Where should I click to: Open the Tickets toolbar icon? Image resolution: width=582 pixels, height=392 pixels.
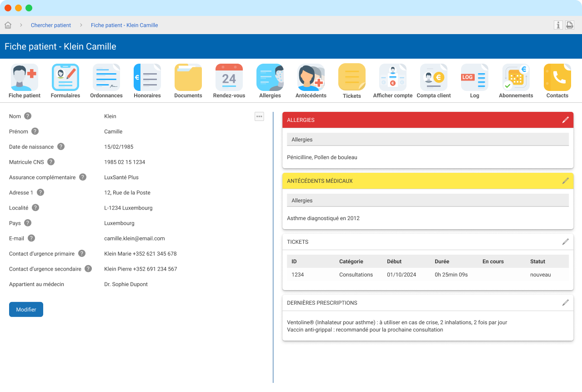tap(352, 77)
